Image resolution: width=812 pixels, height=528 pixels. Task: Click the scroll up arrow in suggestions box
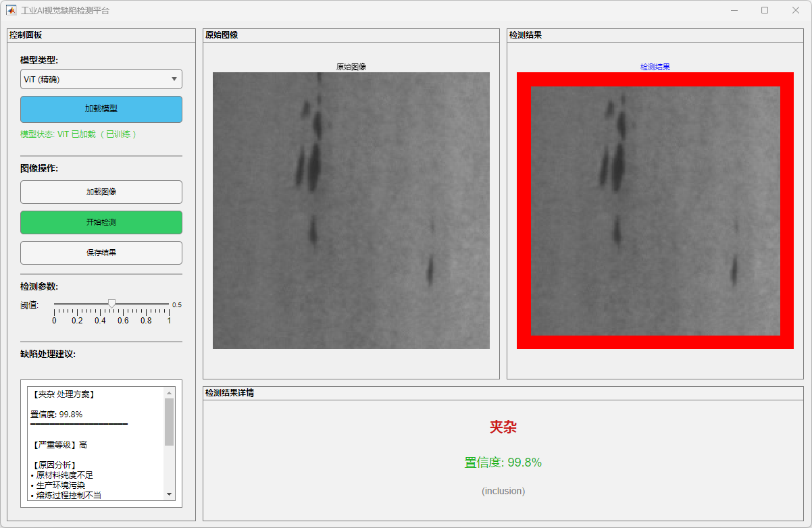tap(169, 392)
